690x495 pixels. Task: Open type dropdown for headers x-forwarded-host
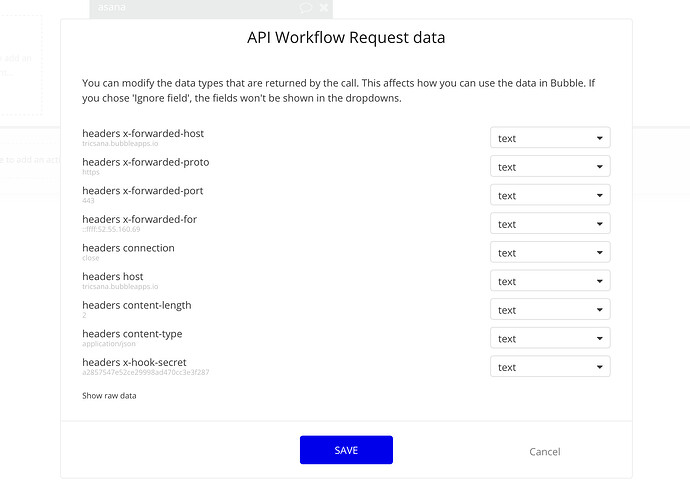pos(550,138)
